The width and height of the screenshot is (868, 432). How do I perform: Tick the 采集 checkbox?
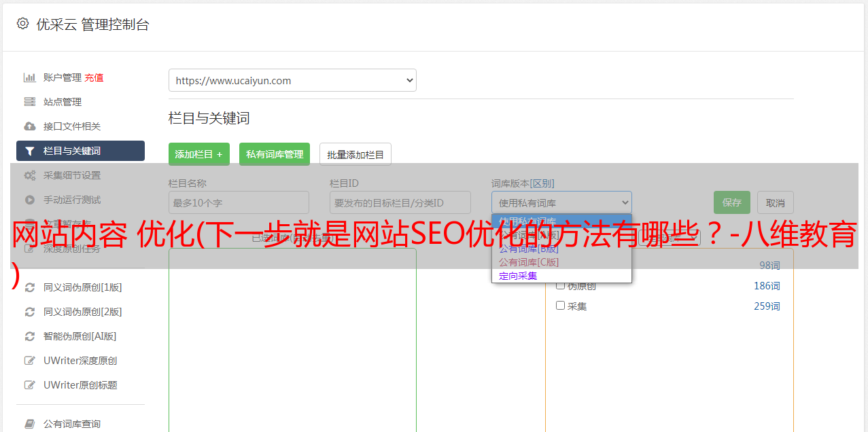pyautogui.click(x=561, y=306)
